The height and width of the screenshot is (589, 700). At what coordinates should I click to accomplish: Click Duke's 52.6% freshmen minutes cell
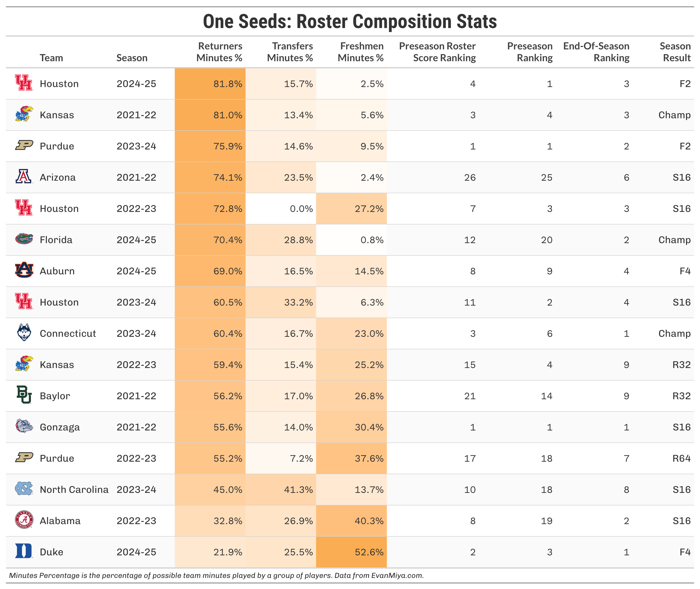pos(351,552)
